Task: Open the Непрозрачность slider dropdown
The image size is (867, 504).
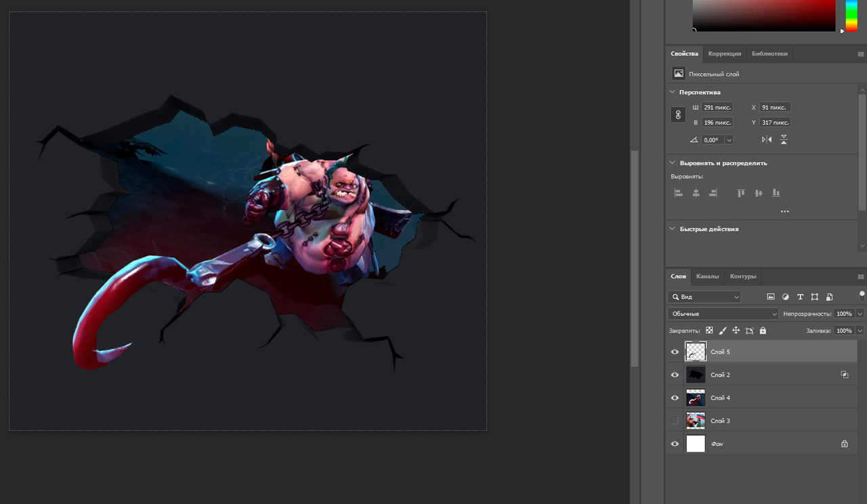Action: click(860, 314)
